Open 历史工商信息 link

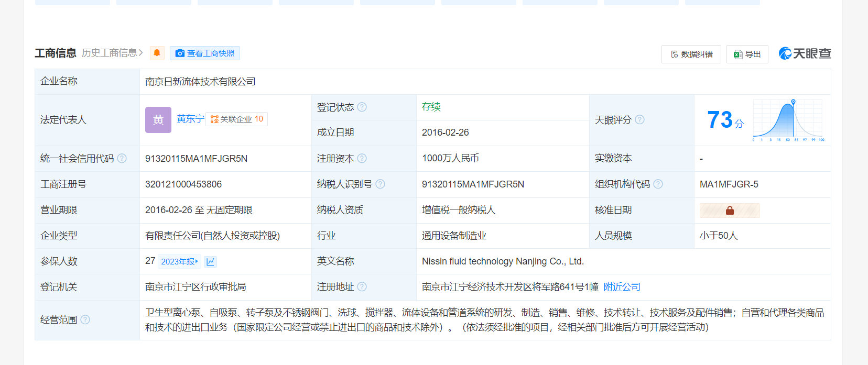click(x=112, y=53)
